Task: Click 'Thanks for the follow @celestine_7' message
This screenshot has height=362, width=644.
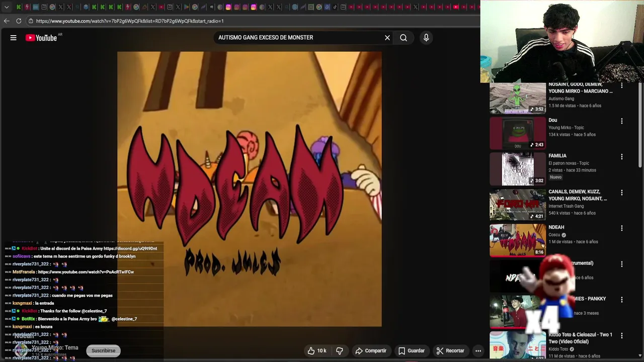Action: click(x=73, y=311)
